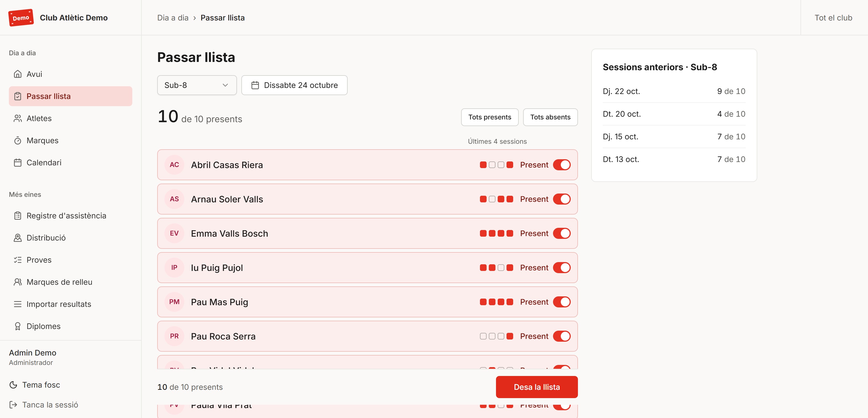Image resolution: width=868 pixels, height=418 pixels.
Task: Toggle presence for Emma Valls Bosch
Action: 562,234
